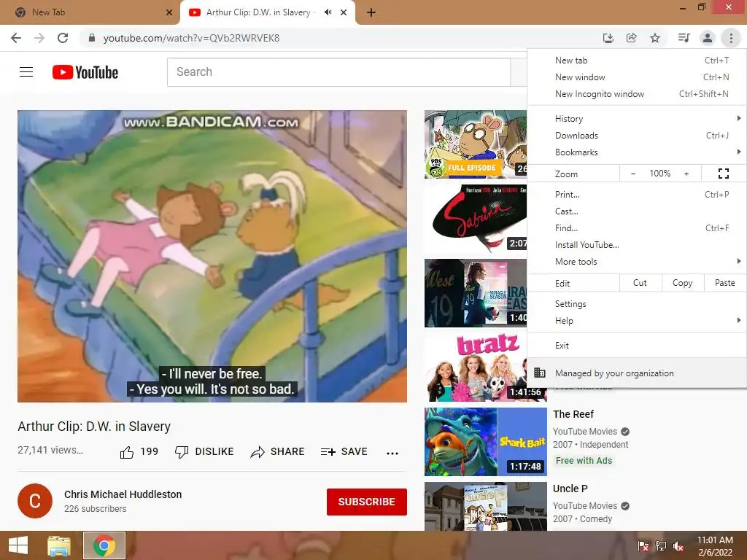Open Chris Michael Huddleston channel avatar
This screenshot has height=560, width=747.
[x=35, y=501]
